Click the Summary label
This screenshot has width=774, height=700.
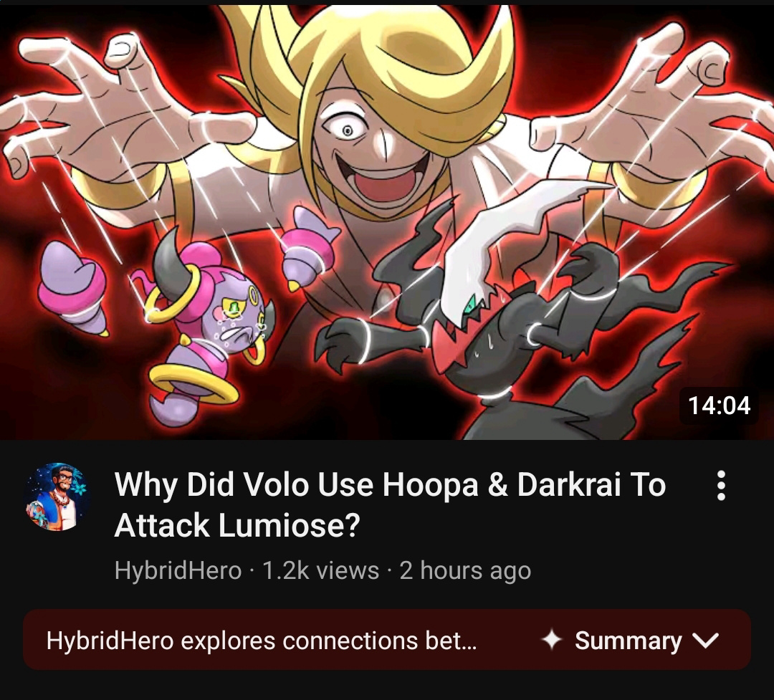point(628,641)
